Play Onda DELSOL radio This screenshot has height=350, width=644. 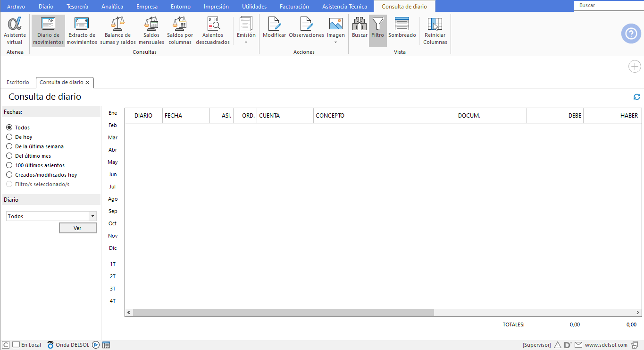click(96, 345)
